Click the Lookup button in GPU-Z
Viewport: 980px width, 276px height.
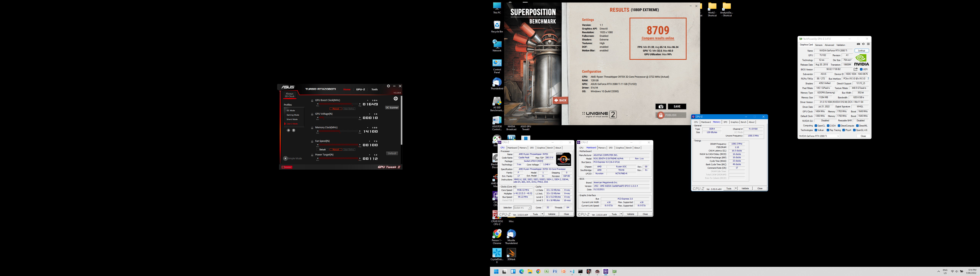click(x=862, y=51)
